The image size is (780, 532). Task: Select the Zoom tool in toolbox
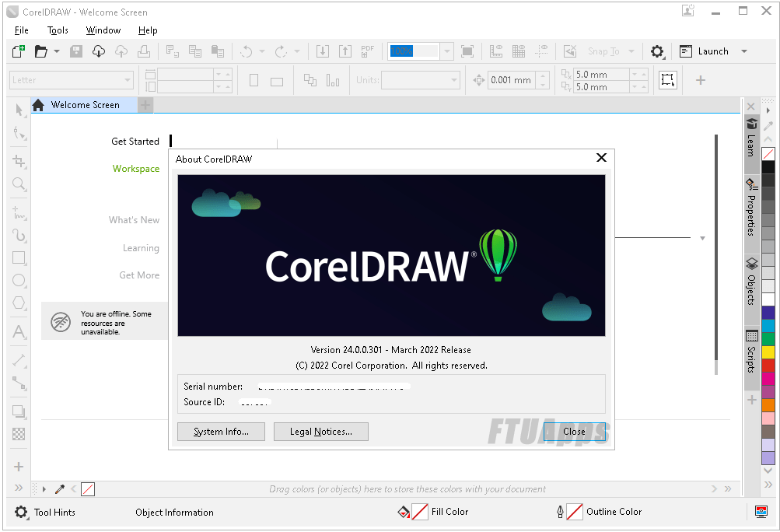(x=19, y=184)
